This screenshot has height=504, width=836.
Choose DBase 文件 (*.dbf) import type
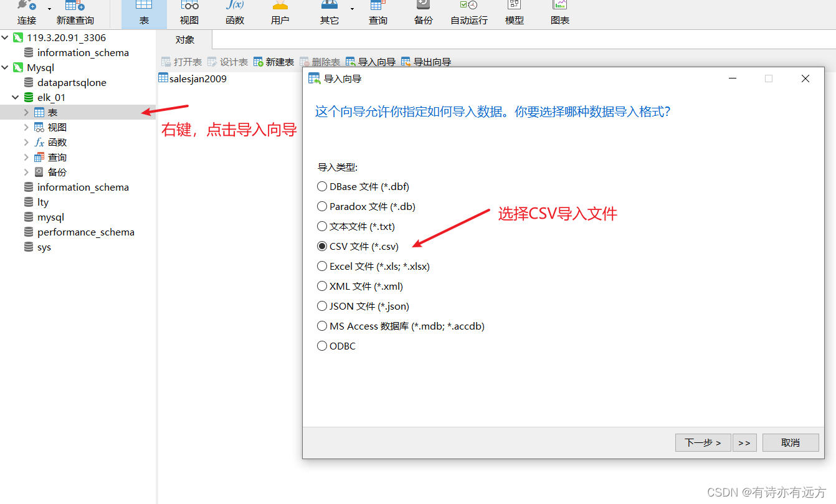click(x=363, y=186)
